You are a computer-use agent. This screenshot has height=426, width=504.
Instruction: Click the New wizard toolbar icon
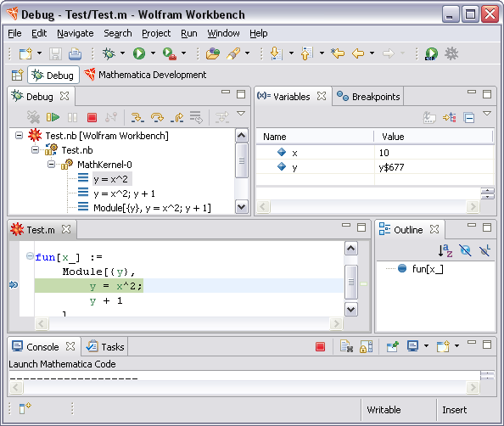click(25, 53)
